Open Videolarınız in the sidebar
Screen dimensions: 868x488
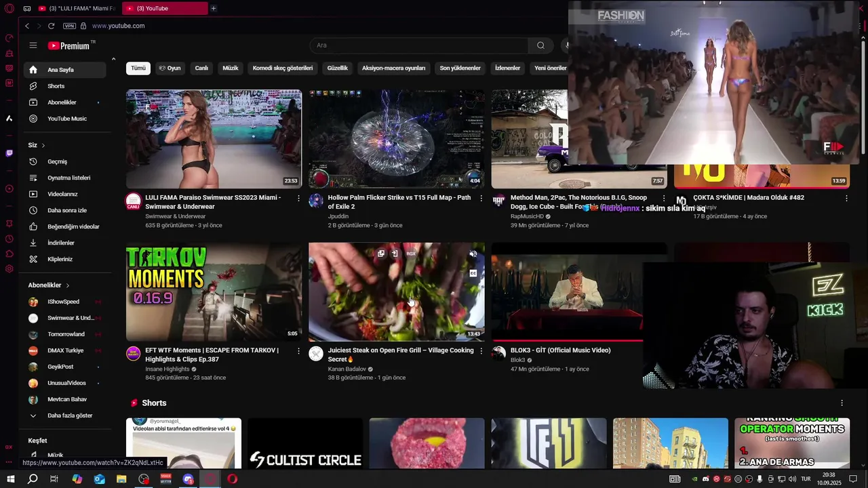coord(64,194)
